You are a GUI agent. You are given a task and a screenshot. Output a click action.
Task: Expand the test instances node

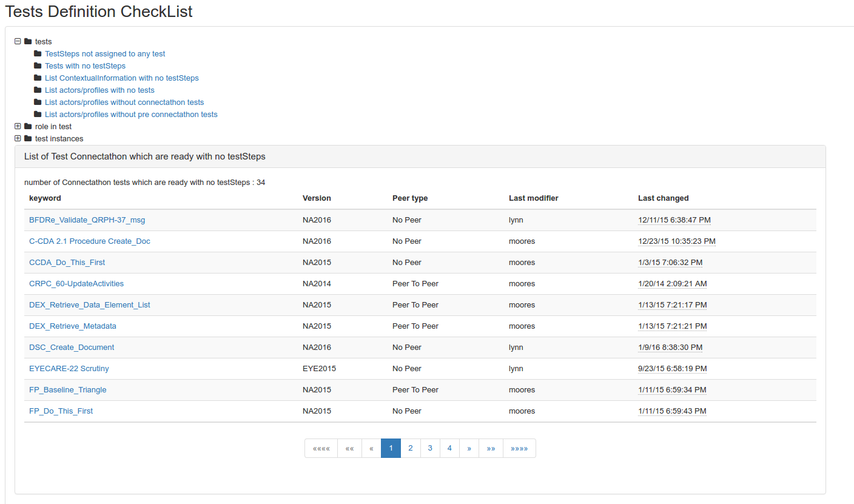[x=18, y=139]
